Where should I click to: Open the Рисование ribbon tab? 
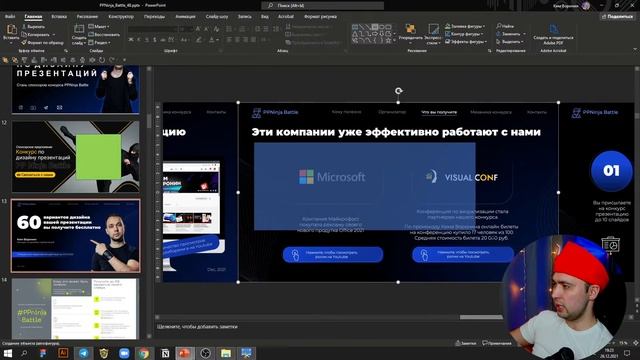87,17
